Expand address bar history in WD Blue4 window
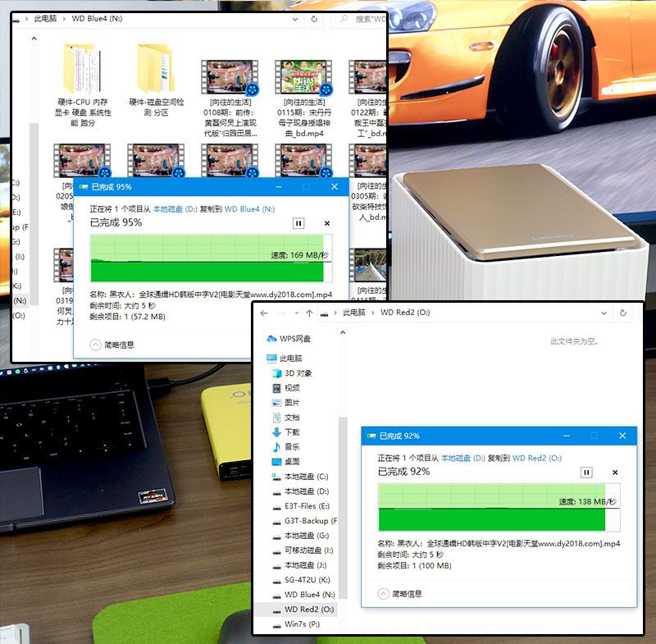656x644 pixels. click(x=295, y=19)
